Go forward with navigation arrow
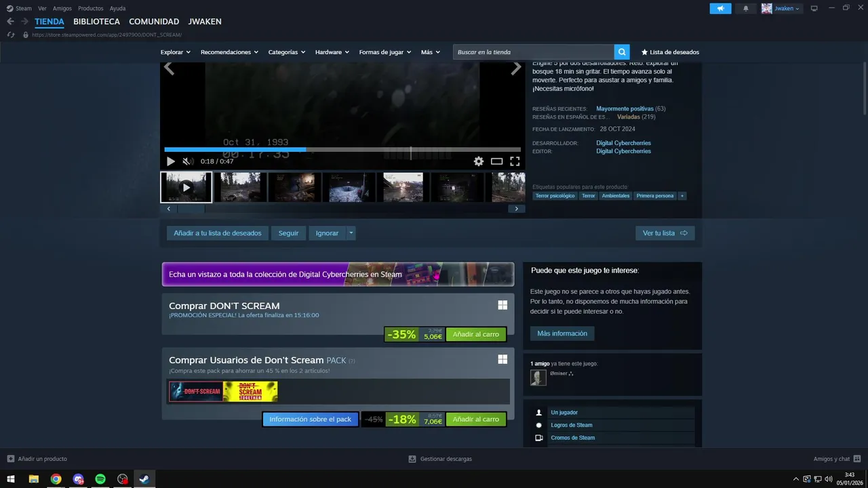The image size is (868, 488). (24, 22)
